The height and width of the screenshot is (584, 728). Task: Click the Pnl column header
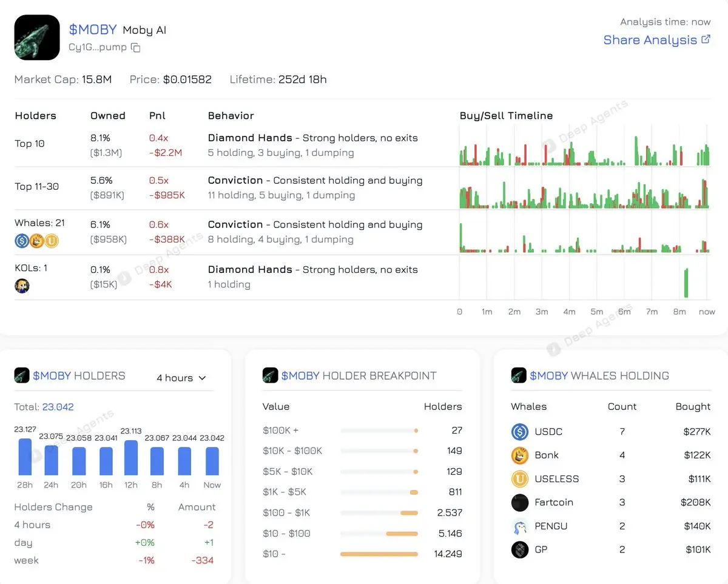pos(157,115)
